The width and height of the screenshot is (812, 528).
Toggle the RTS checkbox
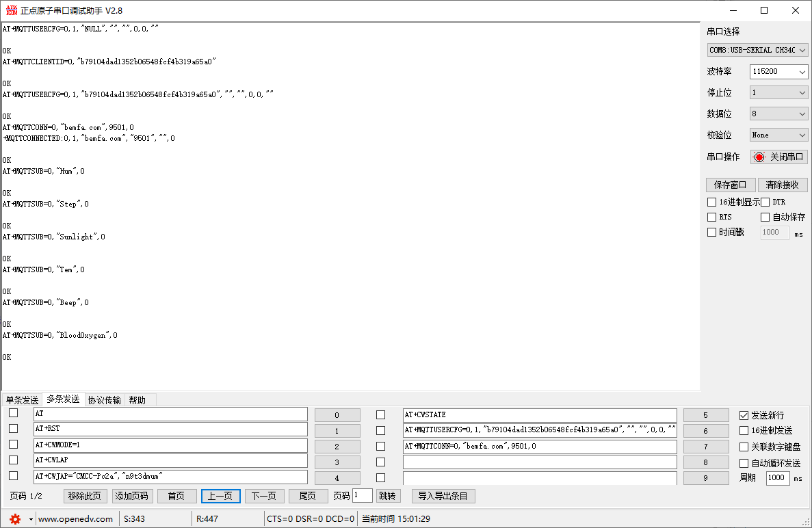tap(712, 217)
